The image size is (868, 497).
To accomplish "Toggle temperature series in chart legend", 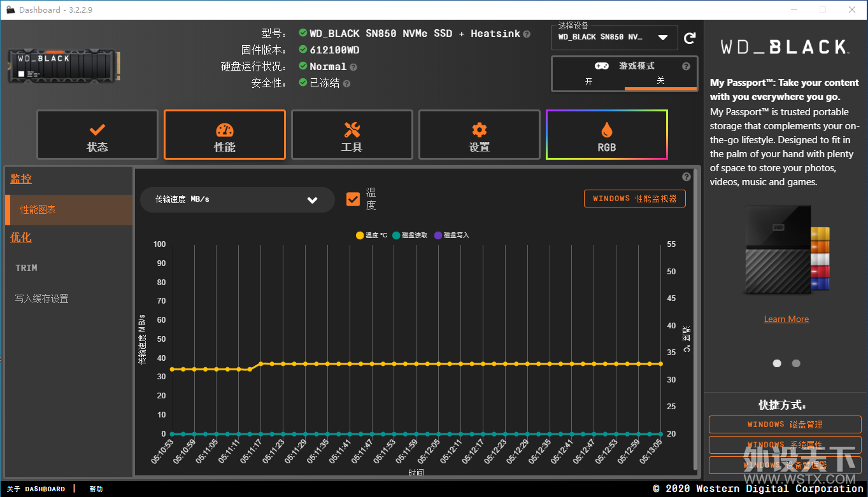I will point(372,235).
